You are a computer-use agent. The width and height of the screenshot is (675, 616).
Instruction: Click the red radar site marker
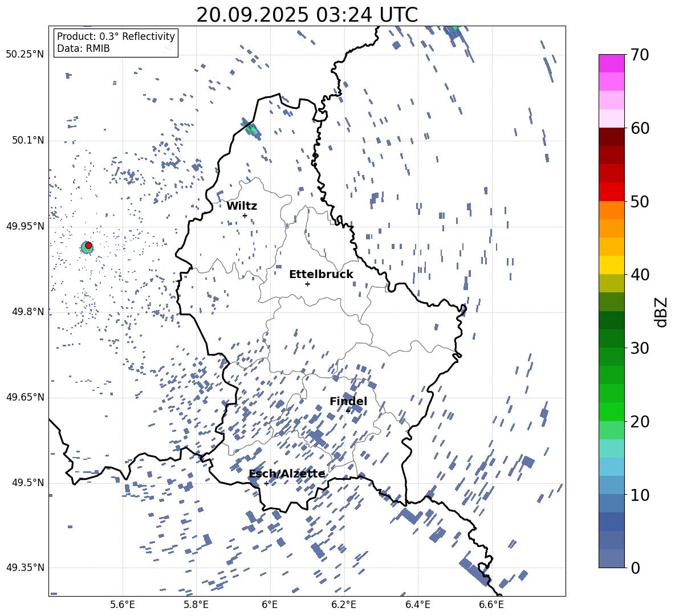[88, 246]
